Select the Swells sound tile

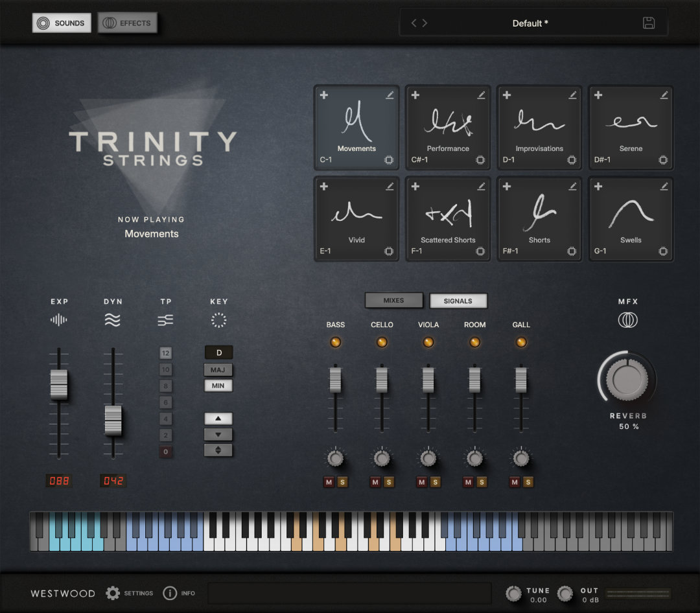tap(631, 219)
